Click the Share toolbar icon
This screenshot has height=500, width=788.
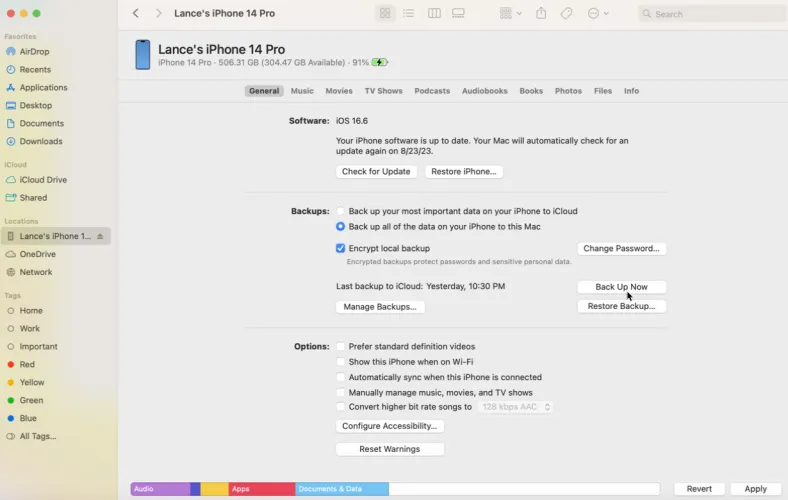(x=541, y=14)
